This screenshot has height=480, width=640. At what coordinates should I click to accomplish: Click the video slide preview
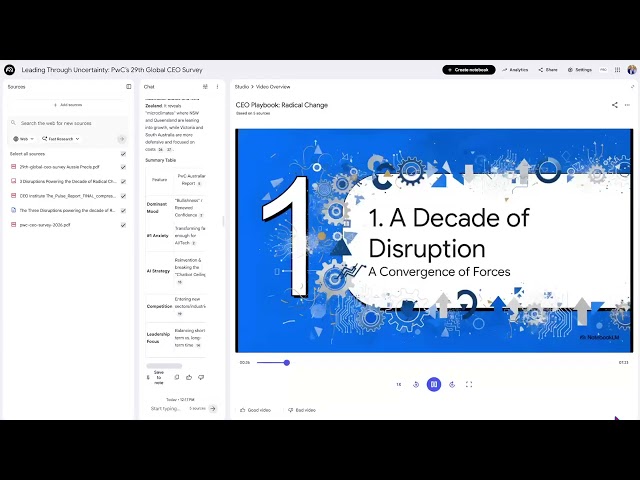point(434,240)
